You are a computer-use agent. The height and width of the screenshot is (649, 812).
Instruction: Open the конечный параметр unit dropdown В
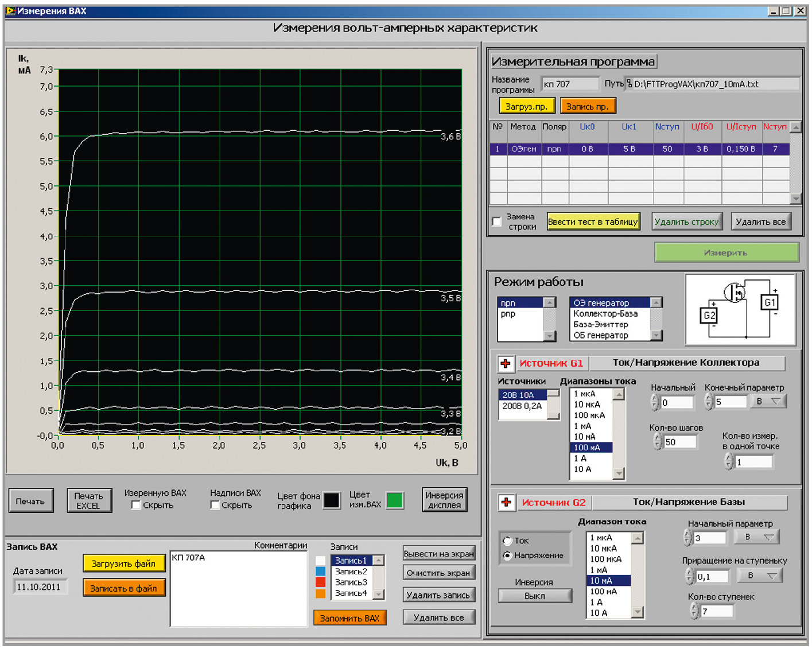(x=768, y=402)
